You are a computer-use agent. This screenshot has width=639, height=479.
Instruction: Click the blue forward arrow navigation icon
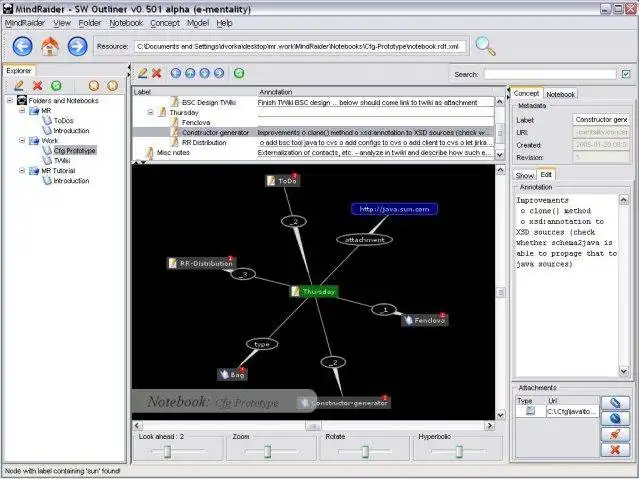[77, 46]
